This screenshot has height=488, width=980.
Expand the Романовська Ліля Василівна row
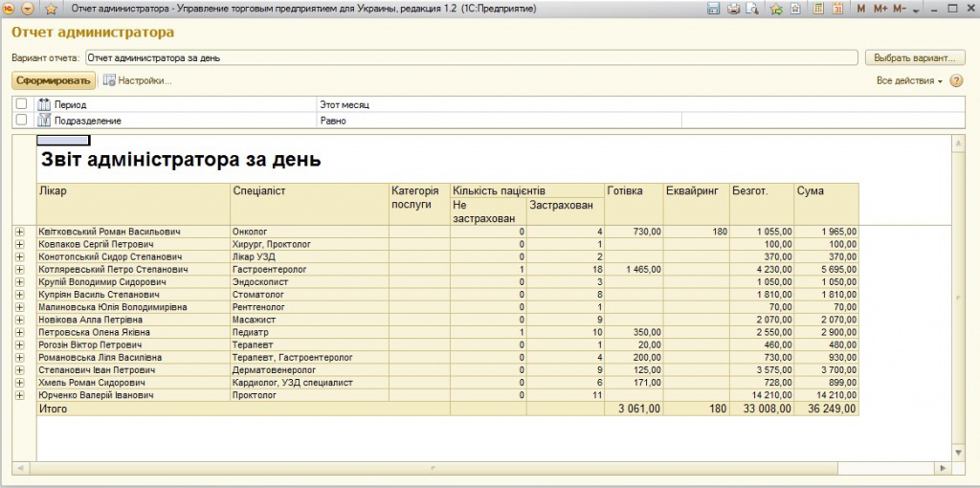click(19, 358)
